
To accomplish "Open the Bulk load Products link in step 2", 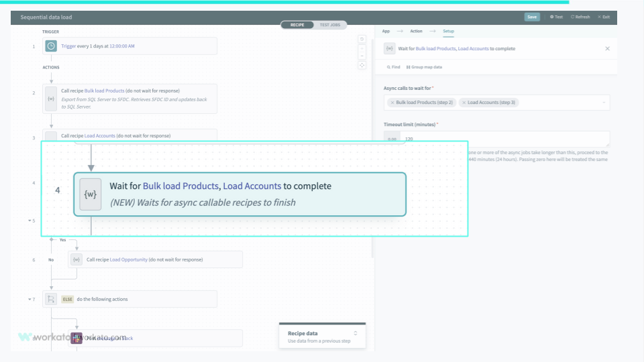I will click(105, 90).
